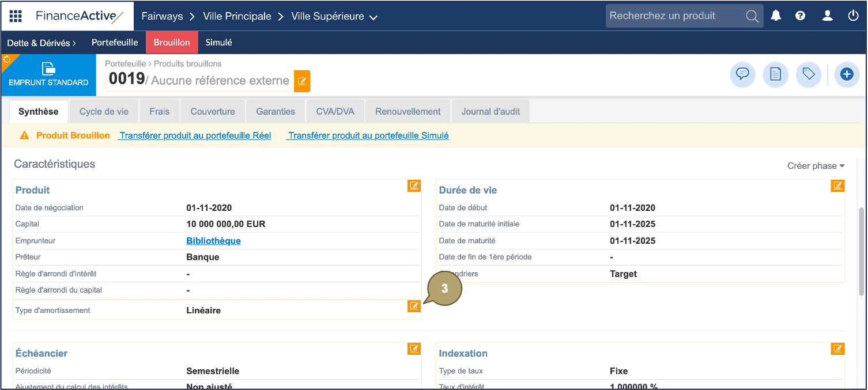This screenshot has width=868, height=390.
Task: Open the document notes icon
Action: click(775, 74)
